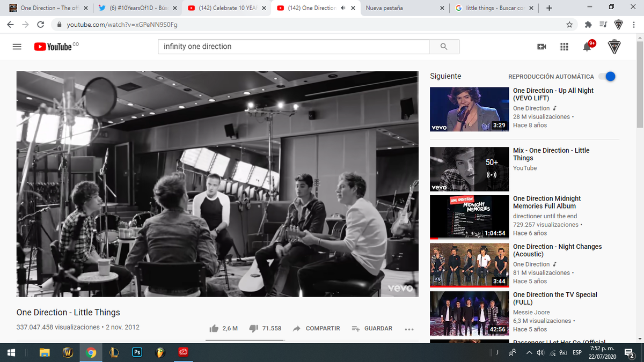Click the channel name directioner until the end
The width and height of the screenshot is (644, 362).
point(545,216)
